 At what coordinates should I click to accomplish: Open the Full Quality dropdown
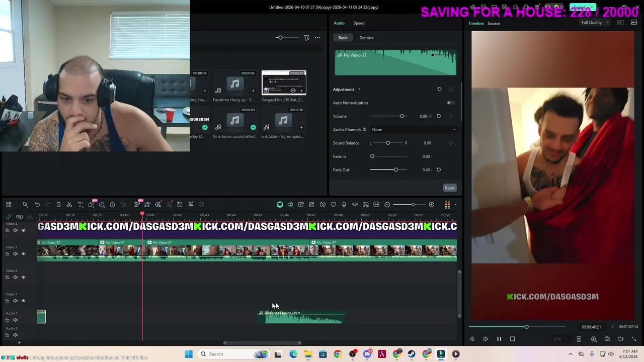[x=595, y=23]
